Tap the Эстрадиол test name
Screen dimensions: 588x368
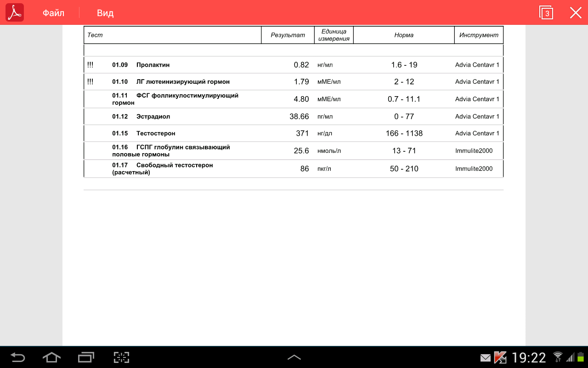[153, 117]
